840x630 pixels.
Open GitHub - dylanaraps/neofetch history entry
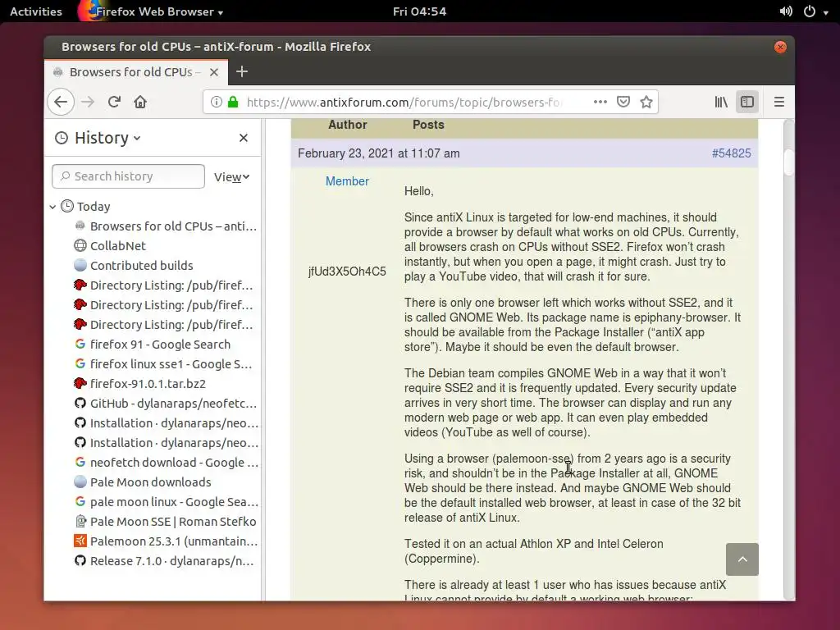166,404
